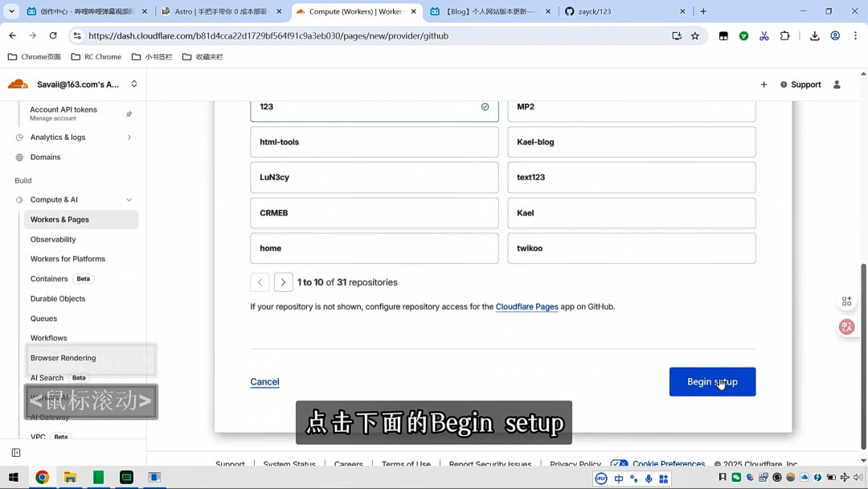Go to next page of repositories
This screenshot has height=489, width=868.
coord(283,282)
